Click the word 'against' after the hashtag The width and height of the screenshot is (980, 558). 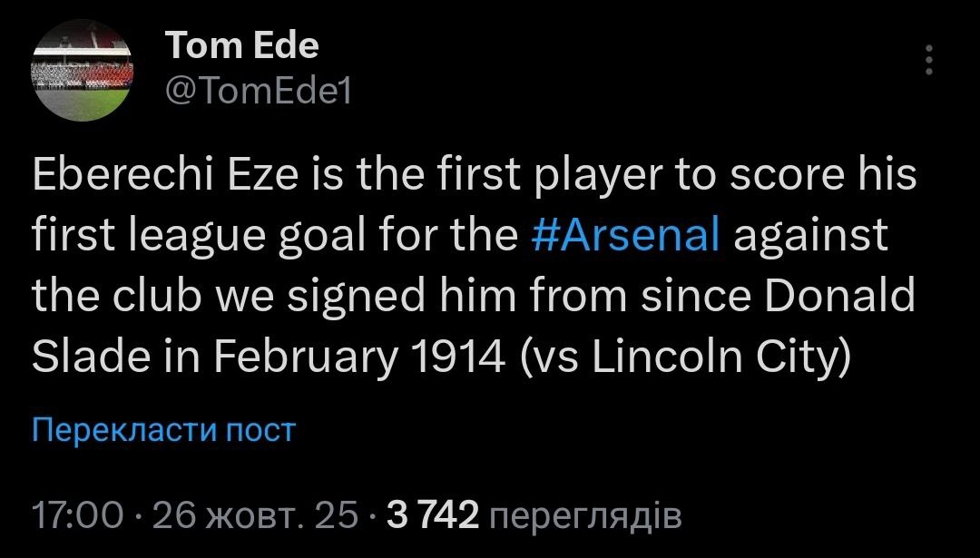tap(810, 235)
